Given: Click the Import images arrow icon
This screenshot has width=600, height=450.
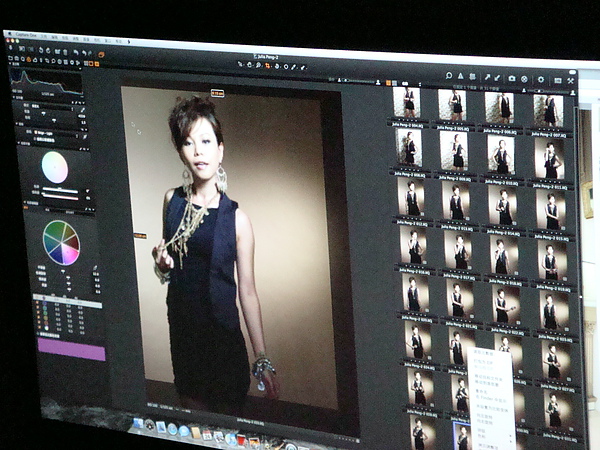Looking at the screenshot, I should (x=10, y=47).
